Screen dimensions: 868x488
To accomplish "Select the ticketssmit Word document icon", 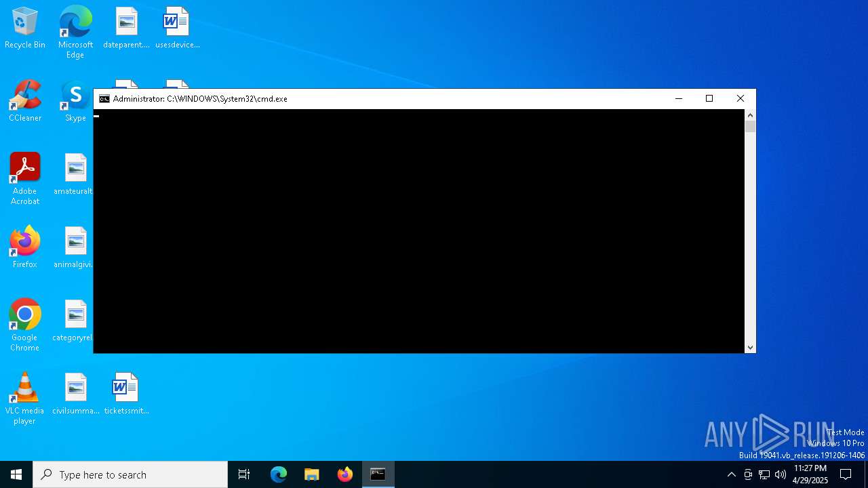I will (126, 394).
